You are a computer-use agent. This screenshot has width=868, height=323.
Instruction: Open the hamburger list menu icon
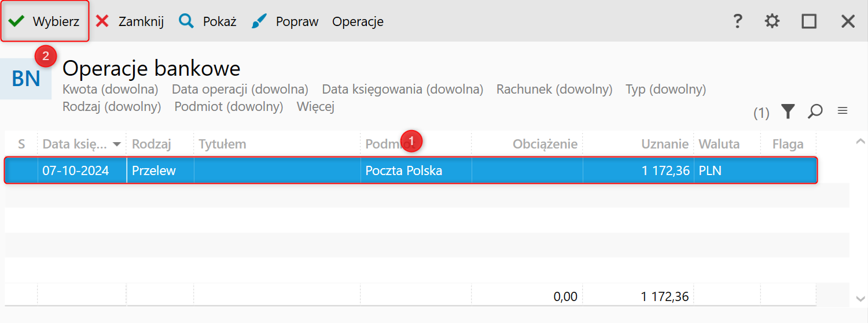click(x=843, y=111)
